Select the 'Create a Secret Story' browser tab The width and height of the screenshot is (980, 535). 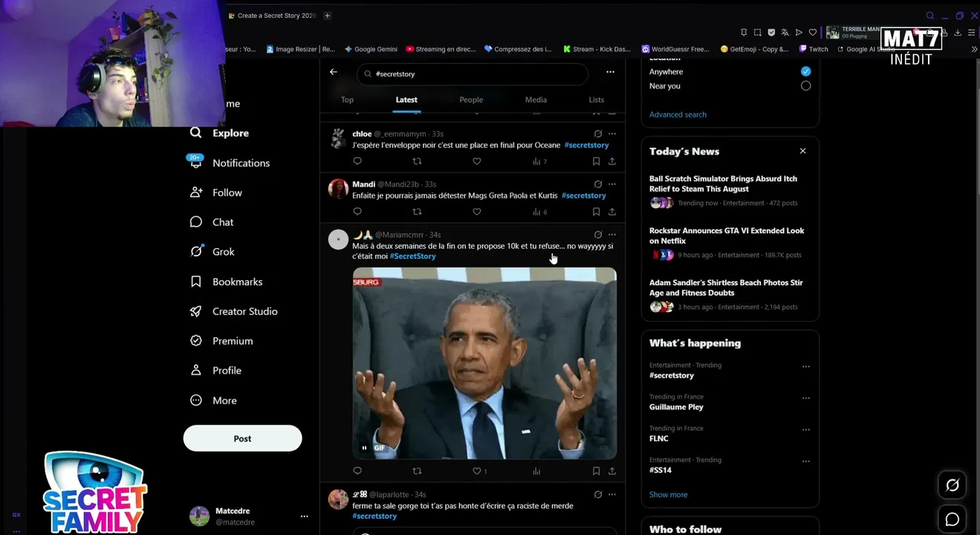click(x=273, y=16)
